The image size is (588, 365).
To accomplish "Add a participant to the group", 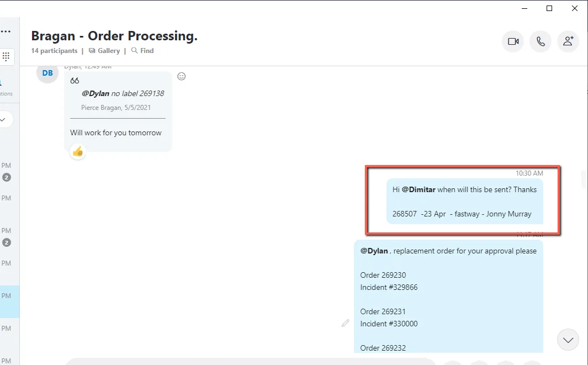I will click(x=568, y=41).
